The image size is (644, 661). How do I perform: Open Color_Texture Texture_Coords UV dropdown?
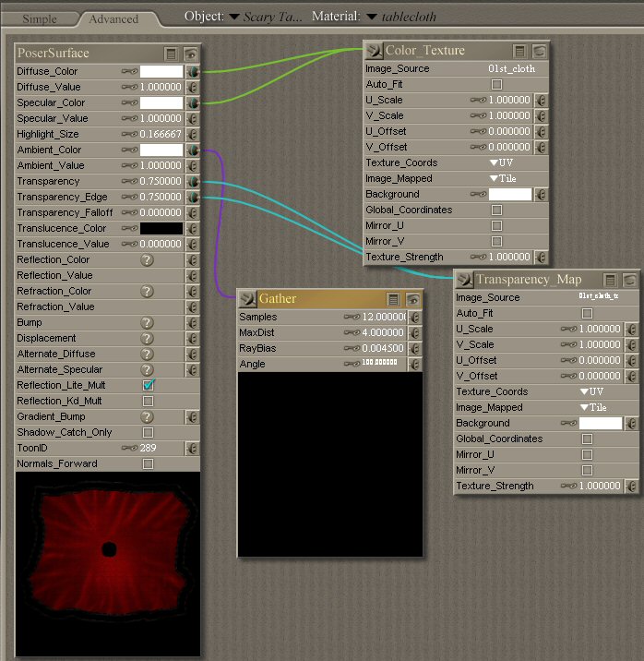pos(501,162)
